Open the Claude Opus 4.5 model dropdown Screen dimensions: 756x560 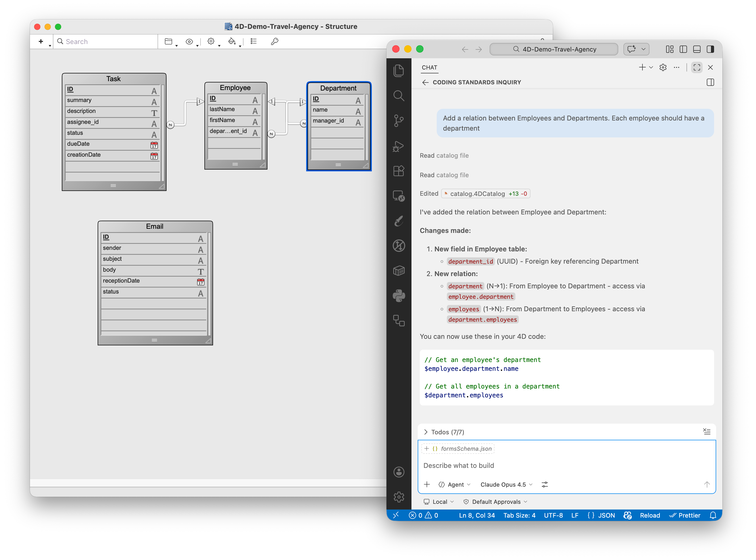[x=506, y=485]
